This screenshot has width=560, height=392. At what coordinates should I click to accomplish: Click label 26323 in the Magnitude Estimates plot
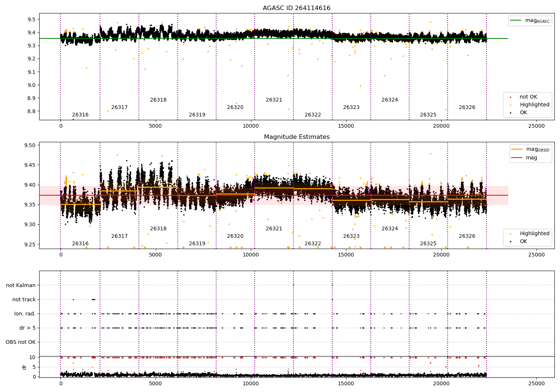(x=351, y=236)
